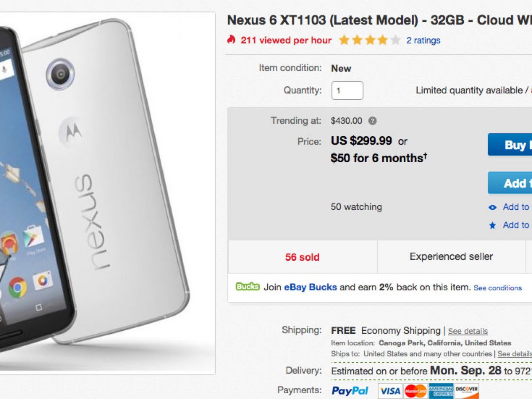Viewport: 532px width, 399px height.
Task: Click the star rating display
Action: coord(369,40)
